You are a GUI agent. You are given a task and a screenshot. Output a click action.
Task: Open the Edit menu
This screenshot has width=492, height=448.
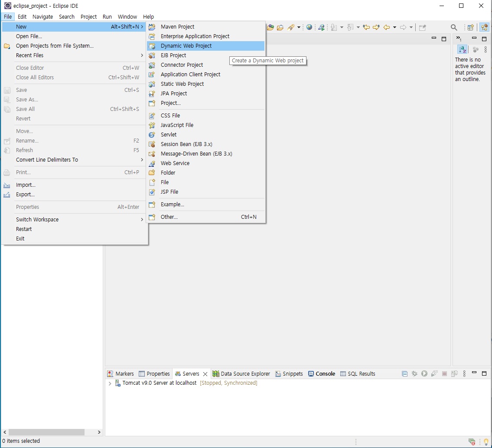(x=22, y=16)
